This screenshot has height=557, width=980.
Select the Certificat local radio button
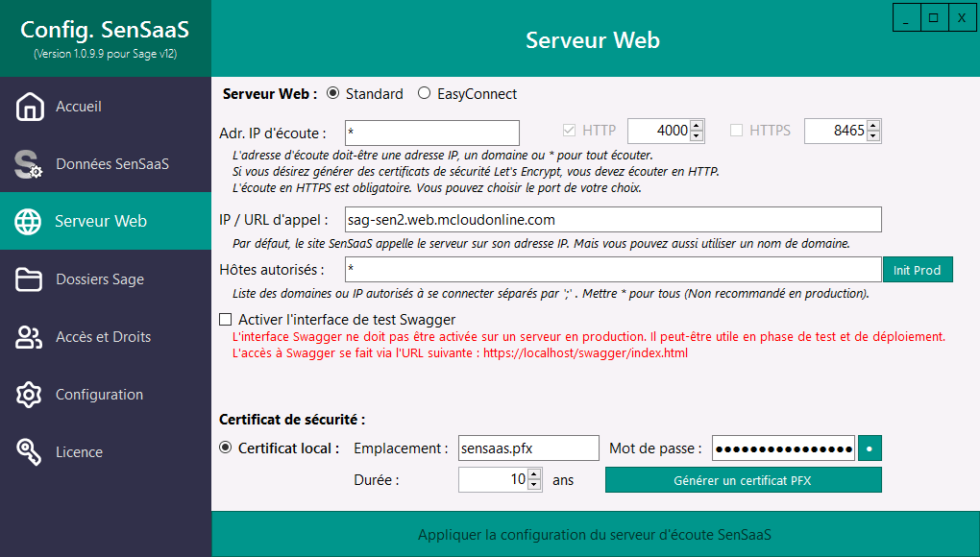(x=226, y=448)
